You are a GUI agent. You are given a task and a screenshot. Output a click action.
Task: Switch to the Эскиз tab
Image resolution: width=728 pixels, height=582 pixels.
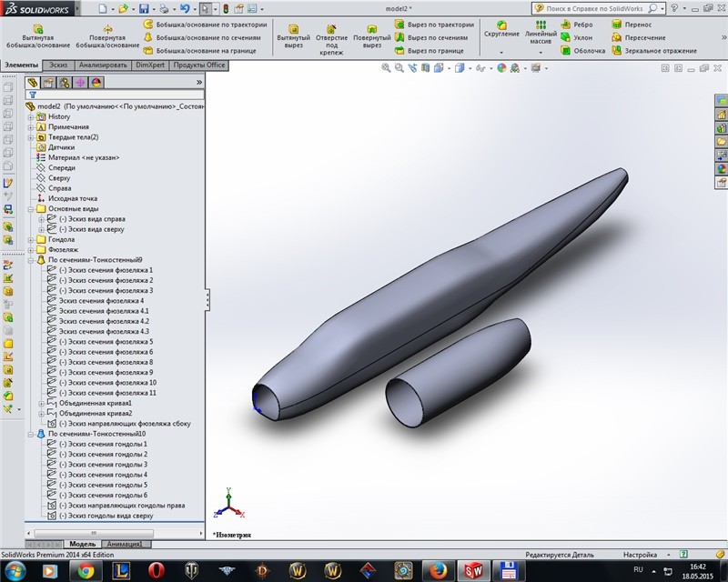click(x=58, y=65)
